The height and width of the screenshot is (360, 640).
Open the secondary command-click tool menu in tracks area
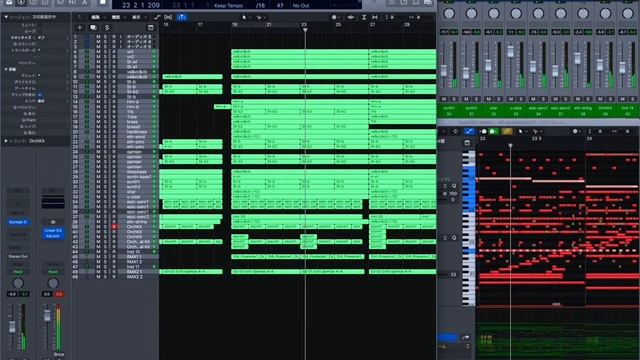(260, 17)
